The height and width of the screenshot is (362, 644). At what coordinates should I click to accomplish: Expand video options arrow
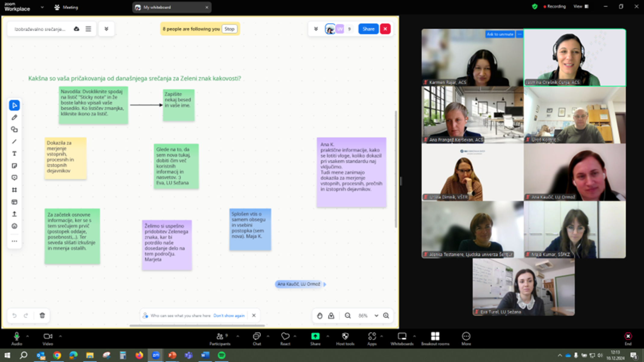[60, 336]
